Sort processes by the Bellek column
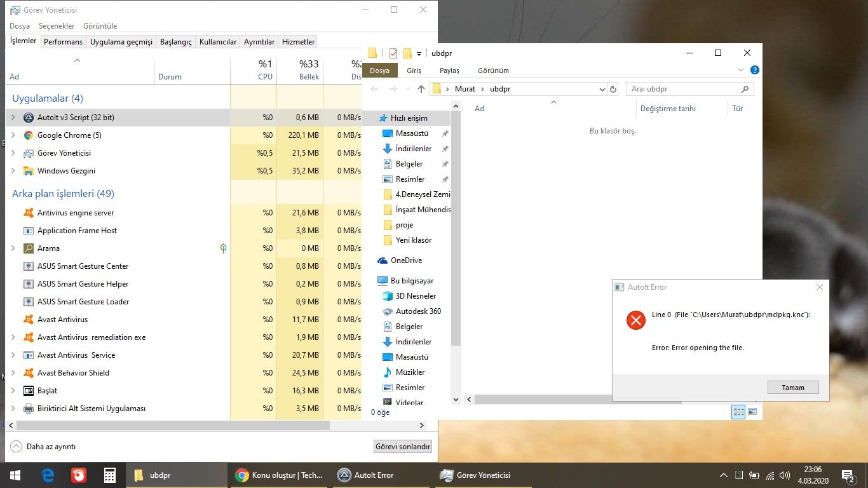This screenshot has height=488, width=868. point(300,70)
